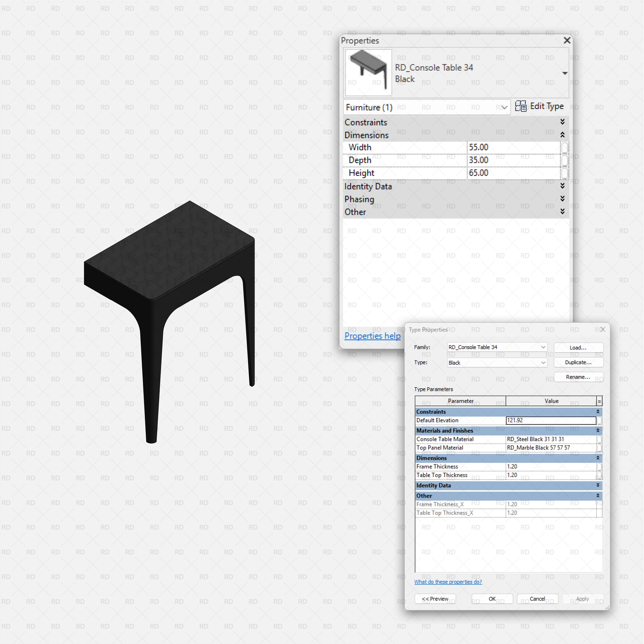The width and height of the screenshot is (644, 644).
Task: Click the console table type thumbnail
Action: pyautogui.click(x=368, y=73)
